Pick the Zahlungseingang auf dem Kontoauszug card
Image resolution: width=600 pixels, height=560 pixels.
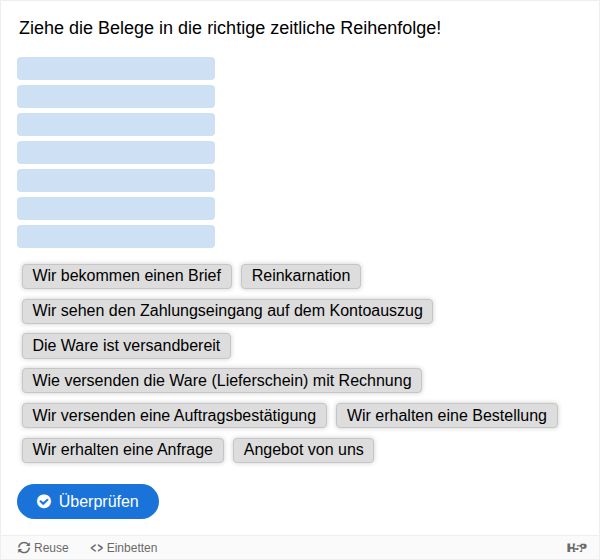[227, 311]
